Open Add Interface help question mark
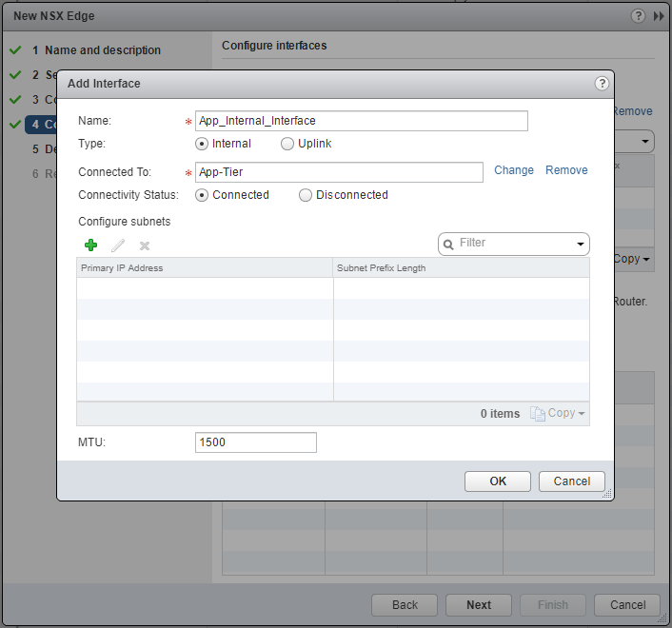 point(602,84)
